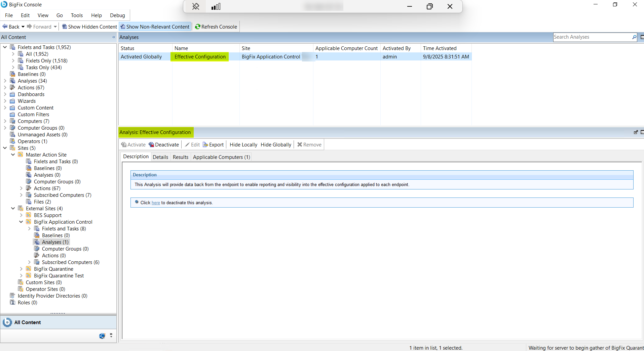Toggle off Show Non-Relevant Content

pyautogui.click(x=155, y=27)
